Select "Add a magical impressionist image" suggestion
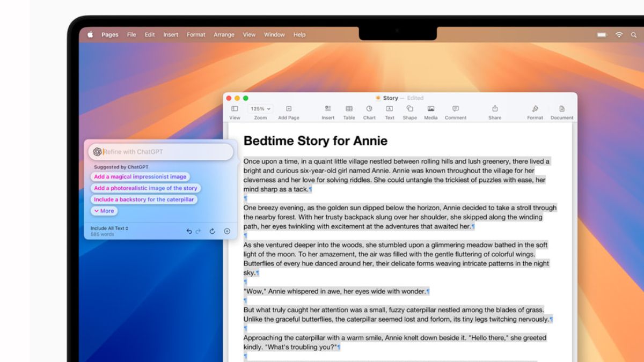Viewport: 644px width, 362px height. point(140,176)
